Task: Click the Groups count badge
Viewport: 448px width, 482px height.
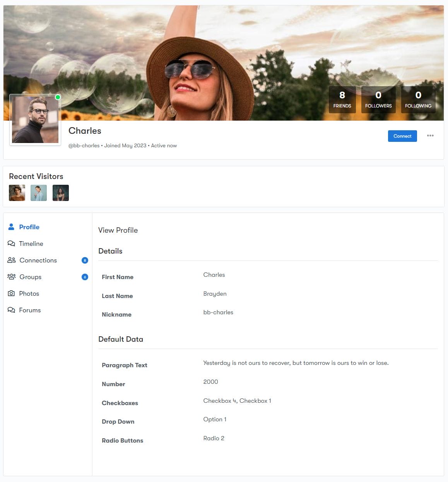Action: (85, 277)
